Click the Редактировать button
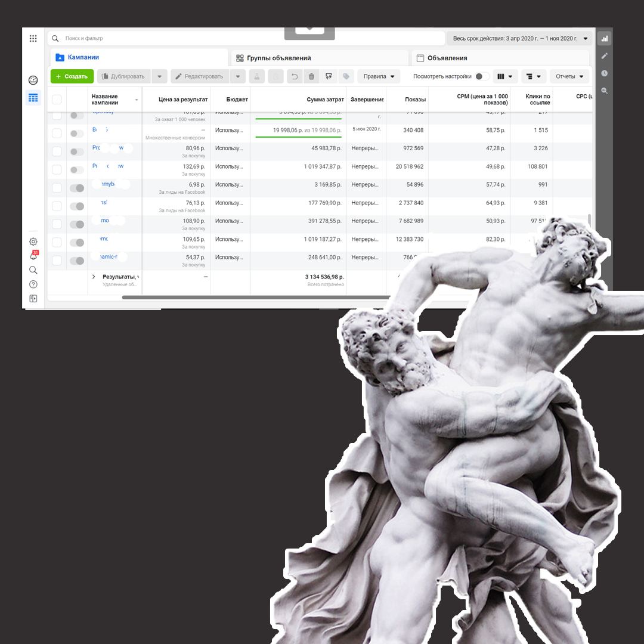 [200, 76]
